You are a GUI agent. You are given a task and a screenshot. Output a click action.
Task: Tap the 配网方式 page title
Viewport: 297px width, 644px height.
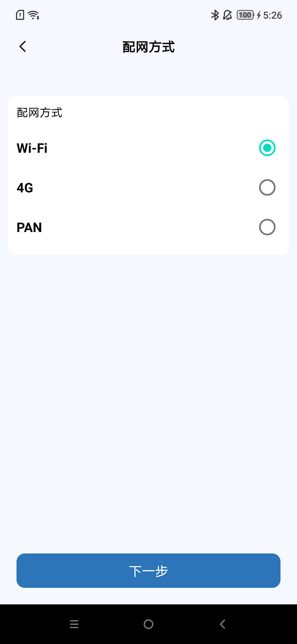[148, 47]
